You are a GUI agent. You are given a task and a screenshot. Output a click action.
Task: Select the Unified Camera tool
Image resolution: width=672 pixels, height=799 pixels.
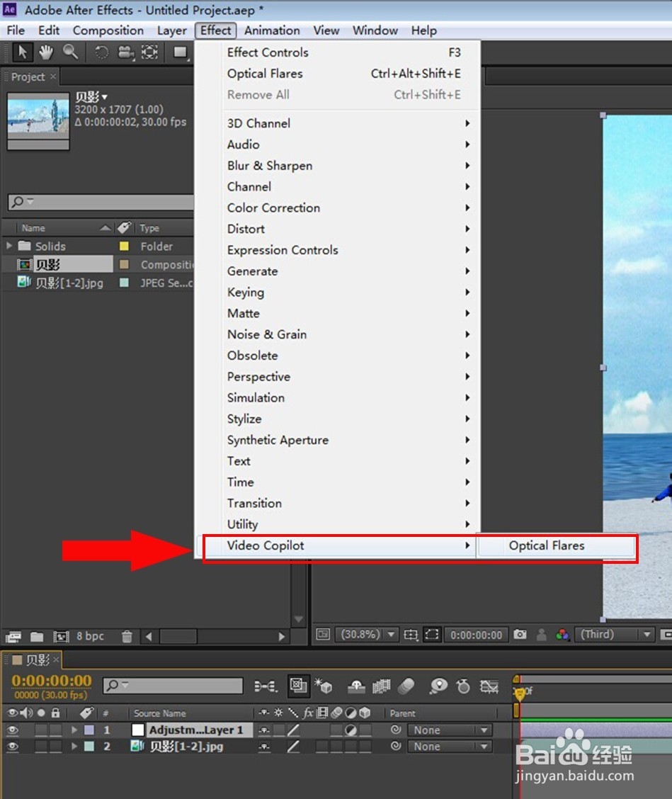click(125, 52)
